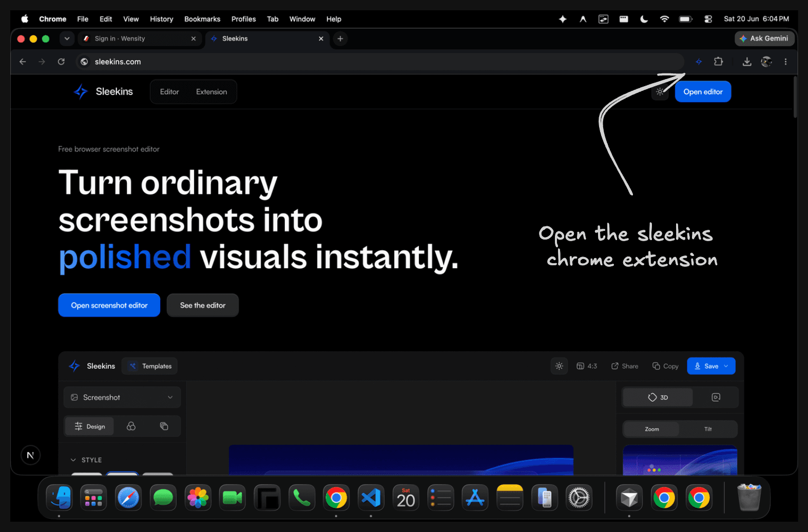Viewport: 808px width, 532px height.
Task: View site information icon in address bar
Action: [84, 62]
